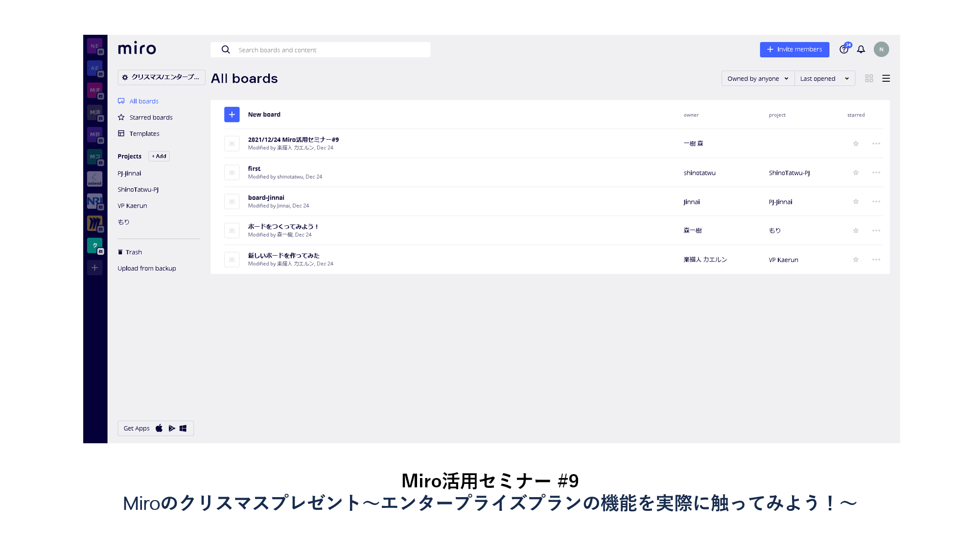Screen dimensions: 980x552
Task: Open the Last opened sort dropdown
Action: pyautogui.click(x=824, y=78)
